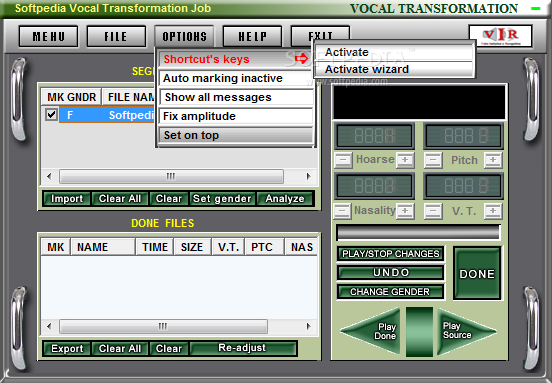Click the Import button

coord(67,199)
